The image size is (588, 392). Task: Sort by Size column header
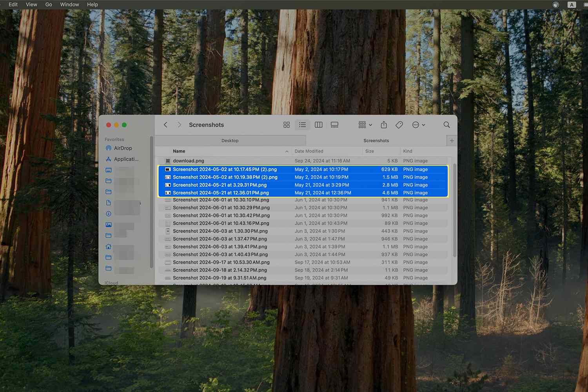(370, 151)
